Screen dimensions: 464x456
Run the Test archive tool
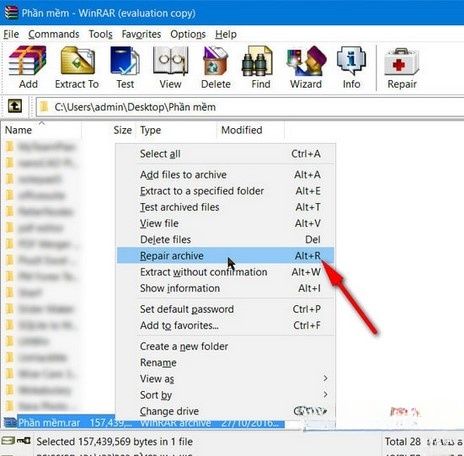(x=125, y=67)
